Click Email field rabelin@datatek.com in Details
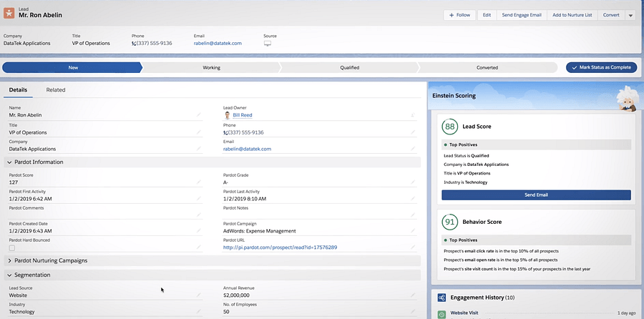 [248, 149]
